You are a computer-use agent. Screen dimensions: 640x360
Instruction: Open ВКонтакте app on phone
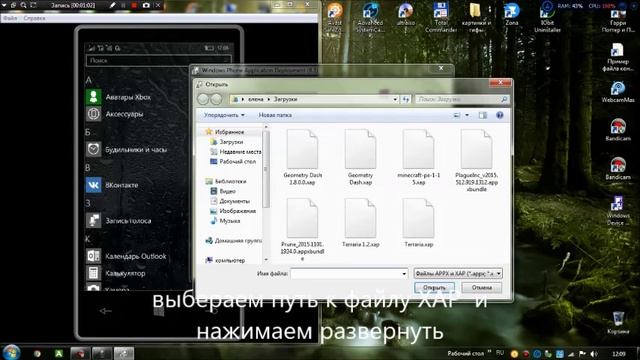[112, 185]
